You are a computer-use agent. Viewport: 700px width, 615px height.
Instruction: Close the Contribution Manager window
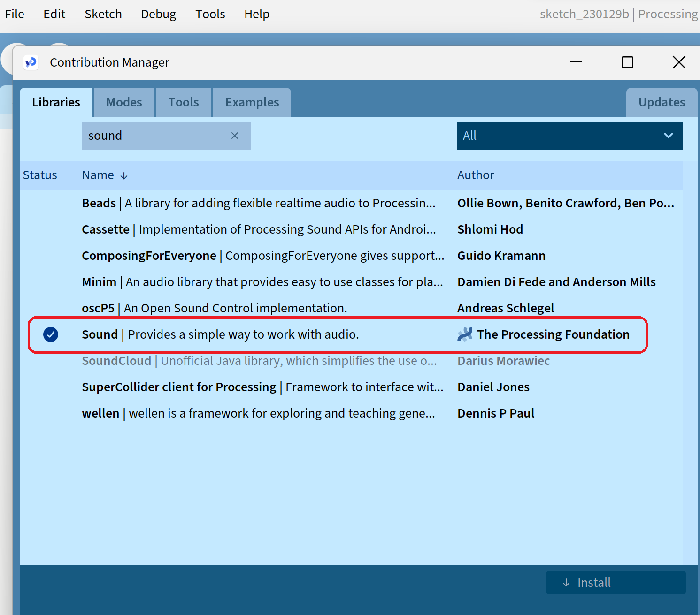coord(679,62)
